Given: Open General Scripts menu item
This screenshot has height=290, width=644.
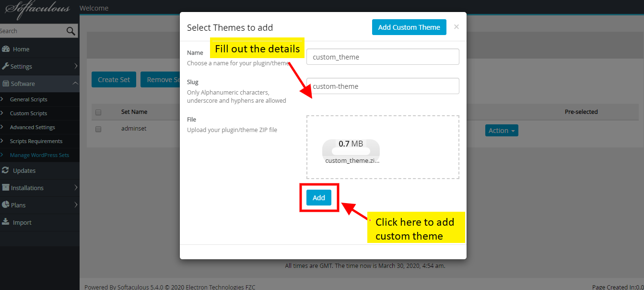Looking at the screenshot, I should (x=29, y=99).
